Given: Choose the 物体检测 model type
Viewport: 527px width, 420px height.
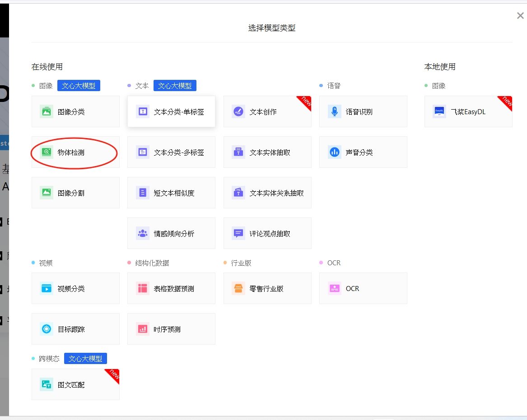Looking at the screenshot, I should click(x=75, y=152).
